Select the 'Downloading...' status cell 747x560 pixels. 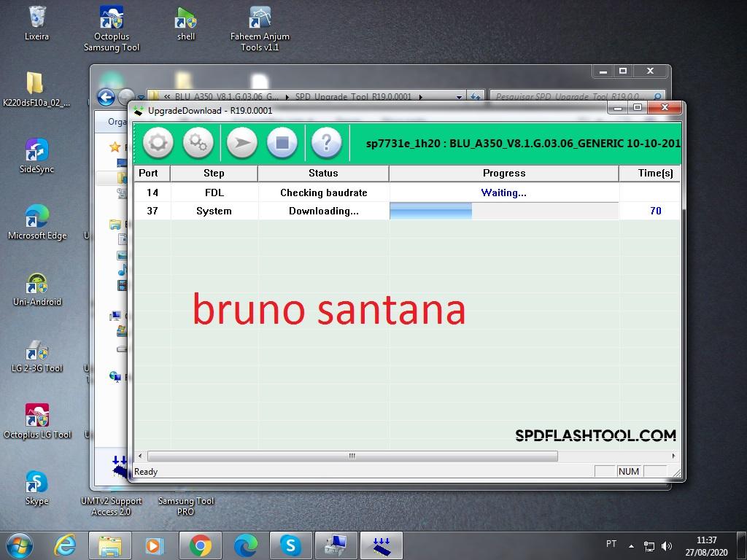pos(324,211)
